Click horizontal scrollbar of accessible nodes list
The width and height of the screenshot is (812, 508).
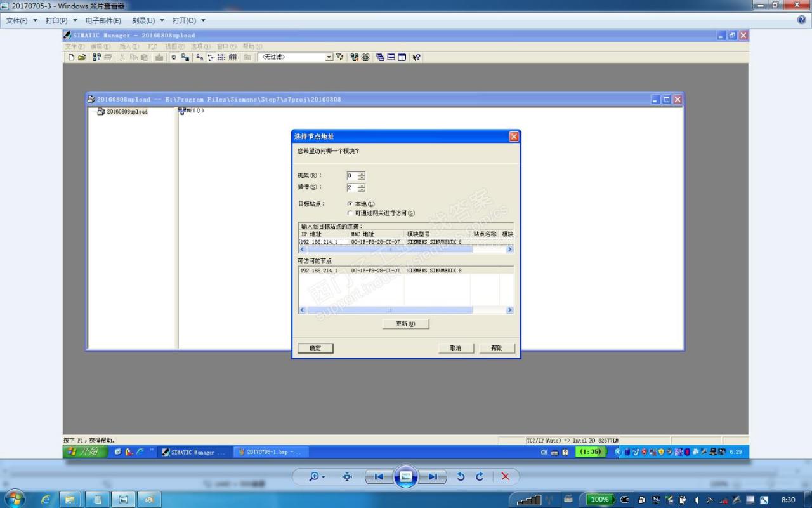tap(406, 310)
